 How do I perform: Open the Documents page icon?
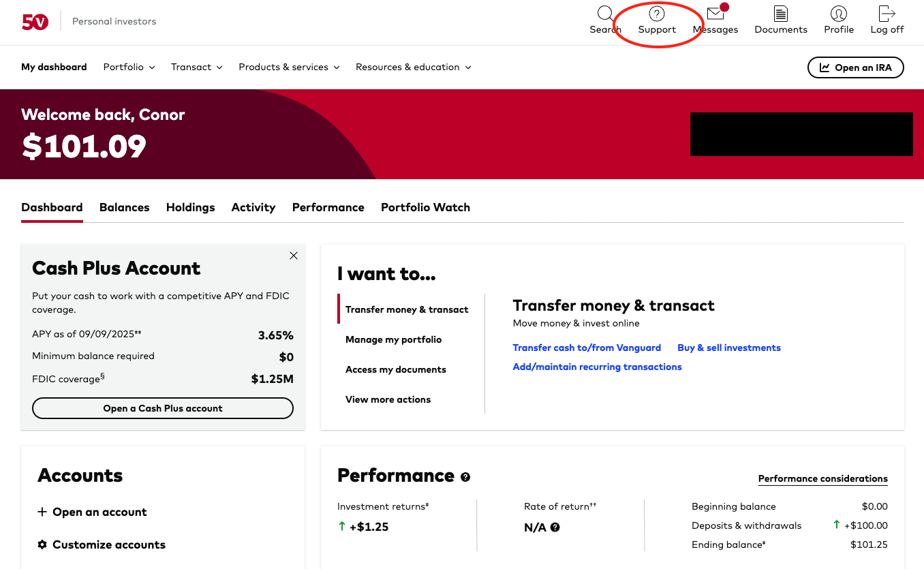pyautogui.click(x=781, y=14)
